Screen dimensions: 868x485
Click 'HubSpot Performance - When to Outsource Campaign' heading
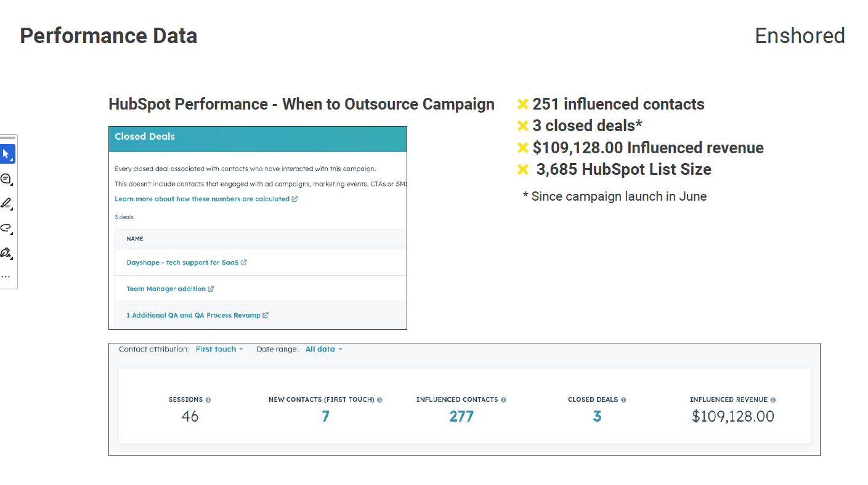[x=301, y=104]
